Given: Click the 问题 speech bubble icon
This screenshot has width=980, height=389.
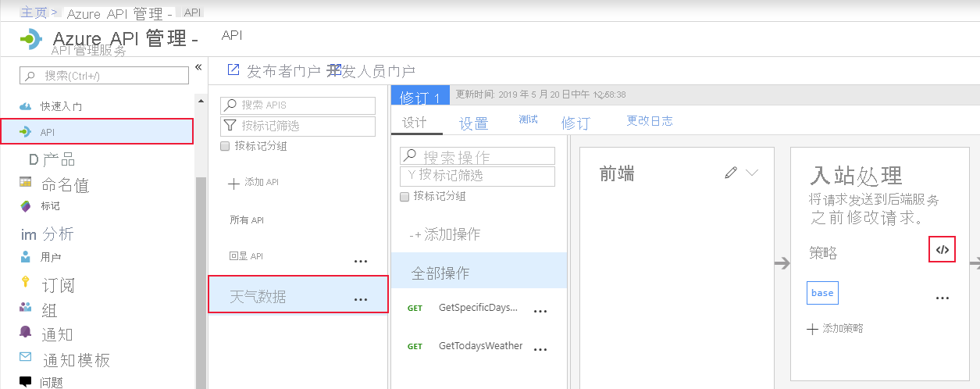Looking at the screenshot, I should pos(25,381).
